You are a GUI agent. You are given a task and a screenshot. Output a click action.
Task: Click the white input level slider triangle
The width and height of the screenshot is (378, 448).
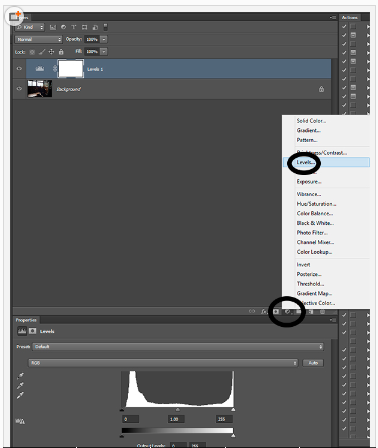coord(233,410)
